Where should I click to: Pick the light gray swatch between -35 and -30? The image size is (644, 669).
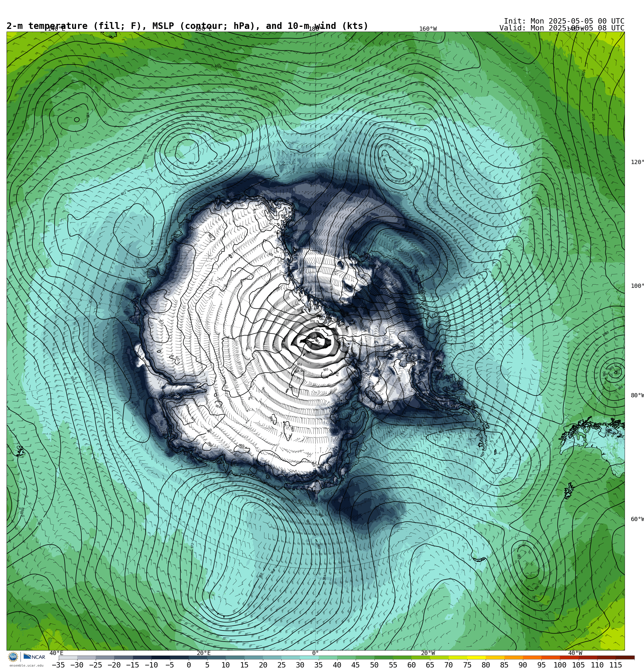click(x=68, y=658)
